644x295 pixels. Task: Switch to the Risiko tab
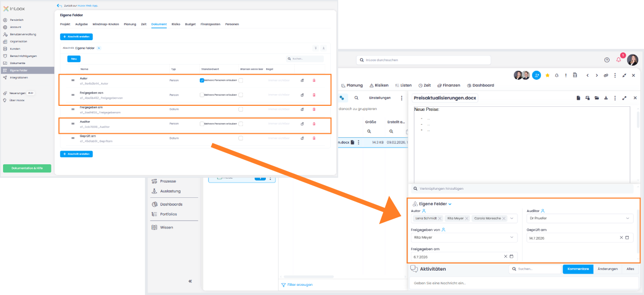[176, 24]
